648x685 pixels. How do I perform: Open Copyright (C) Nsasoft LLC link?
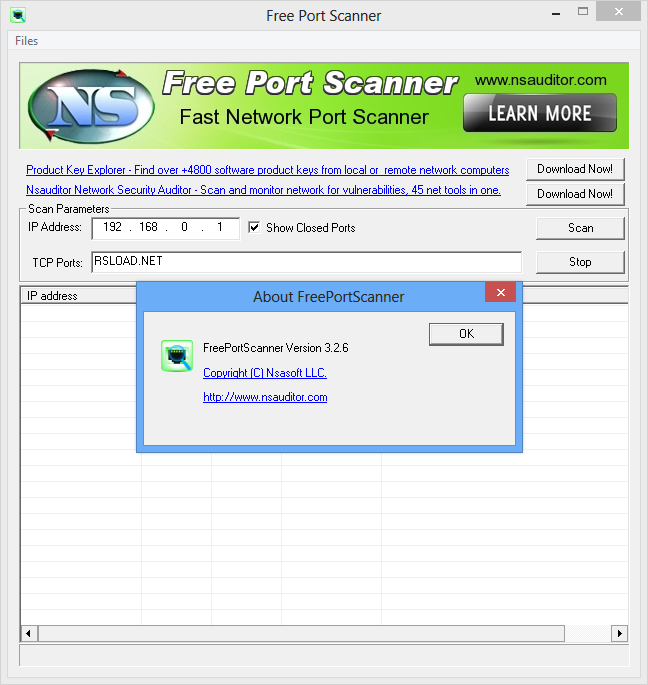pos(265,373)
